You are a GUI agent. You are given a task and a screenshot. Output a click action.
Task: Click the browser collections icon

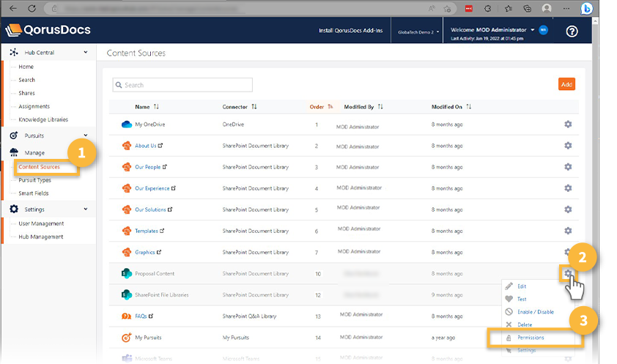tap(528, 8)
